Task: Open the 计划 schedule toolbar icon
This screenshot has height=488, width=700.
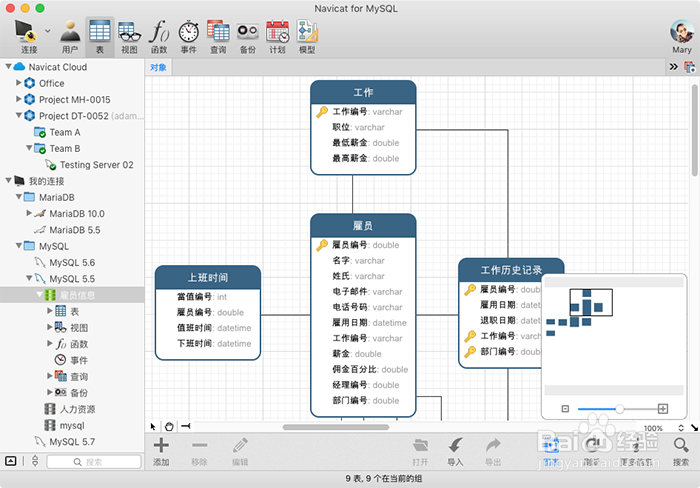Action: tap(277, 36)
